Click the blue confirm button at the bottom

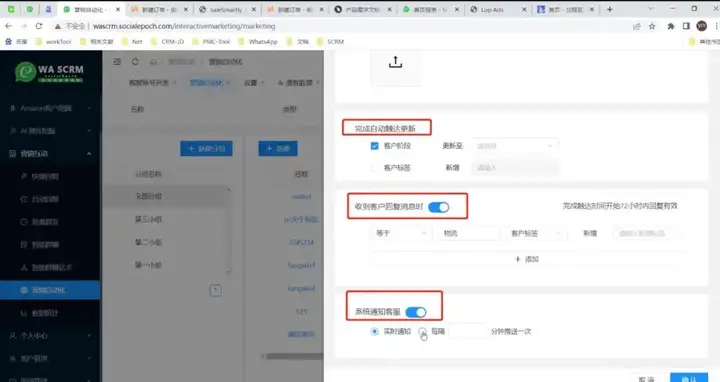(x=689, y=377)
